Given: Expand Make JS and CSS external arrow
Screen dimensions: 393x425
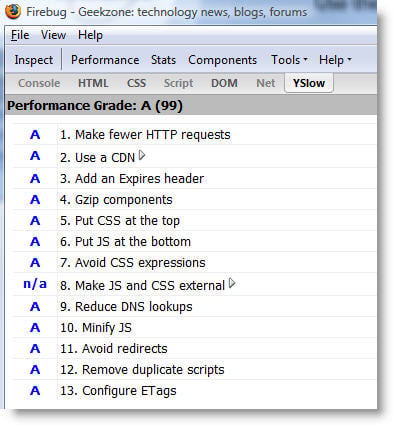Looking at the screenshot, I should coord(232,284).
